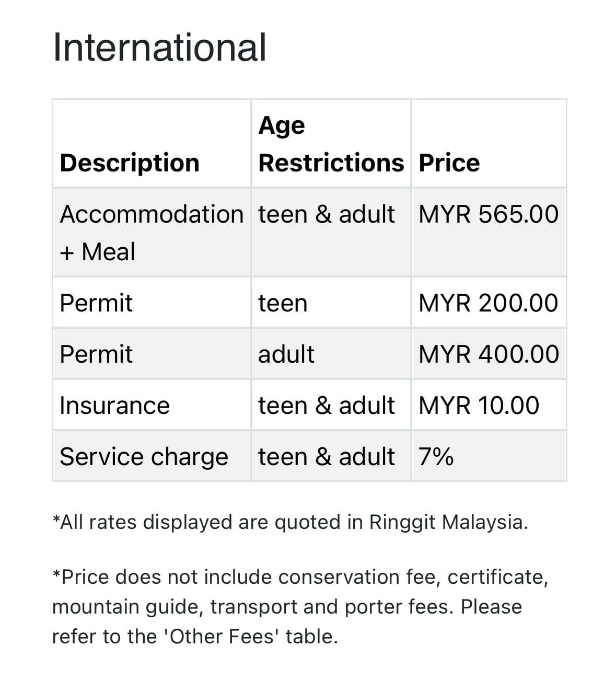The width and height of the screenshot is (616, 681).
Task: Select the Insurance description cell
Action: 114,406
